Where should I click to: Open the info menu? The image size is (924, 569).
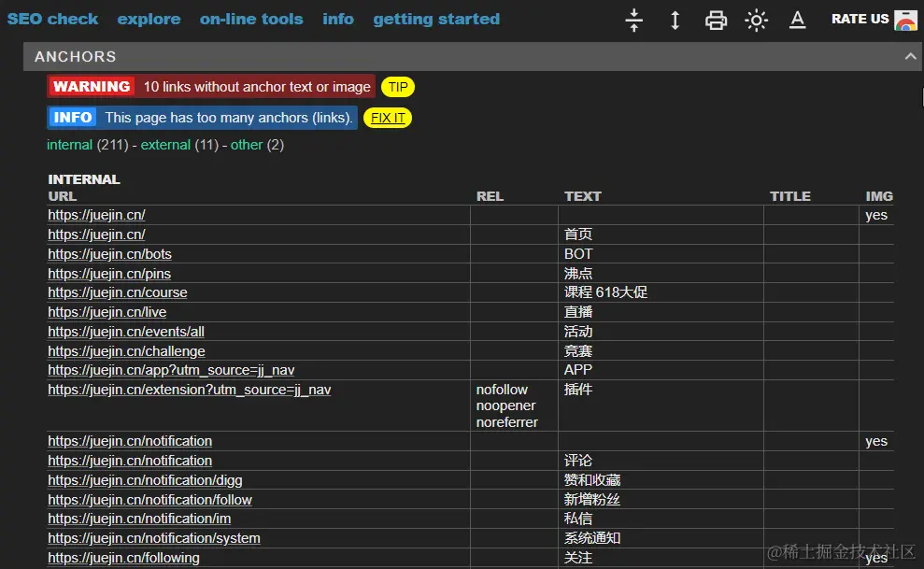338,19
